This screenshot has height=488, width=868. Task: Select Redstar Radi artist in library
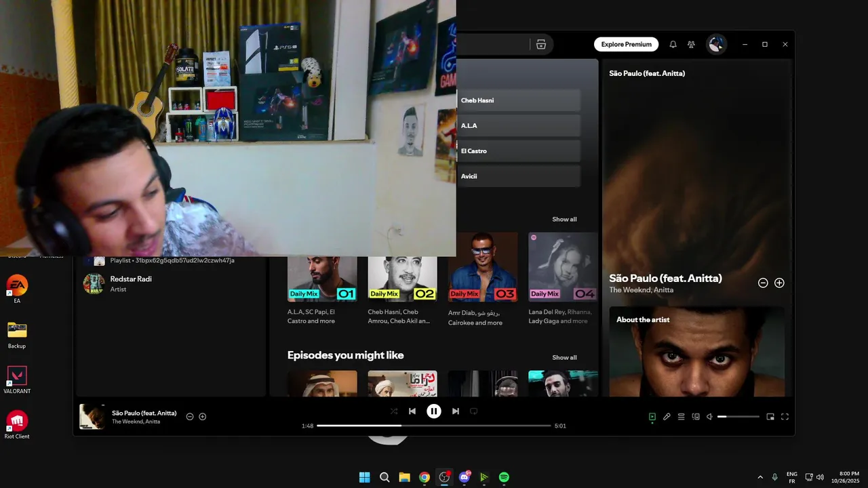click(171, 283)
